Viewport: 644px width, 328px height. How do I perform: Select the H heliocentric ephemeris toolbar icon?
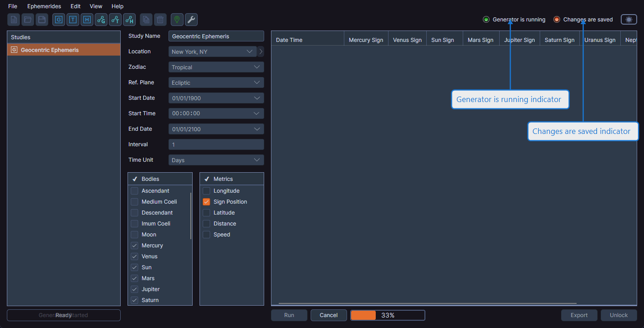point(87,20)
